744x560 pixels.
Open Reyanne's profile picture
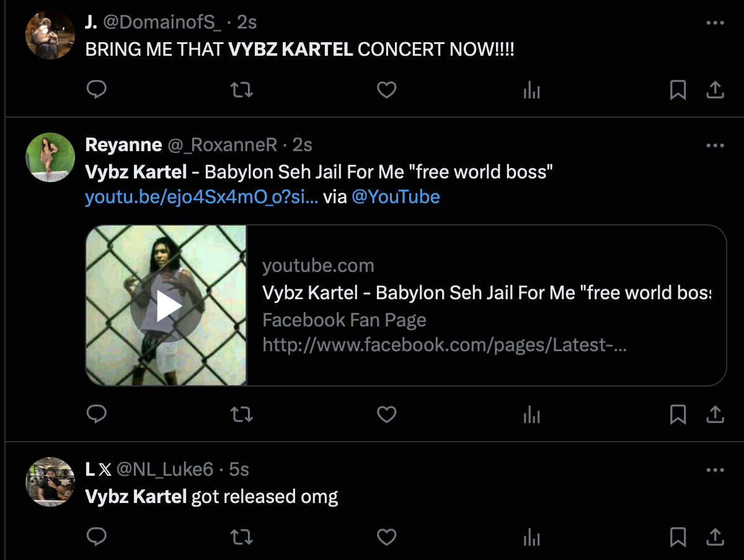point(50,157)
